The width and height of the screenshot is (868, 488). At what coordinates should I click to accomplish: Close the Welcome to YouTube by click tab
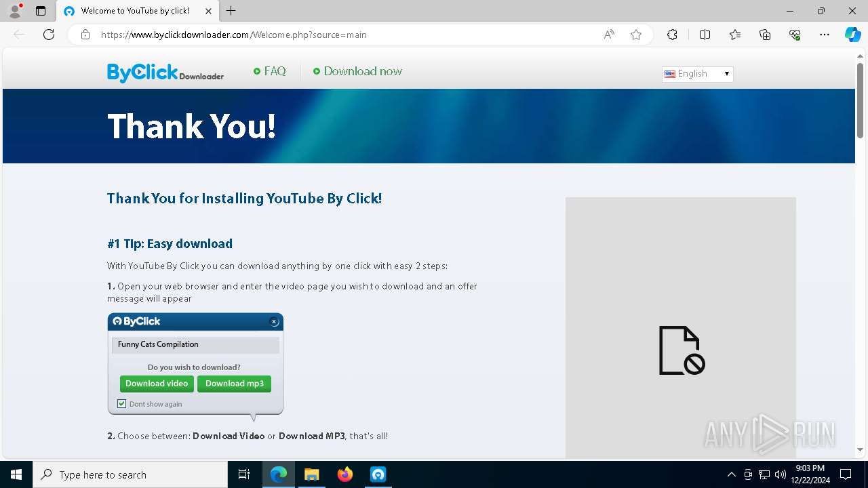click(208, 11)
